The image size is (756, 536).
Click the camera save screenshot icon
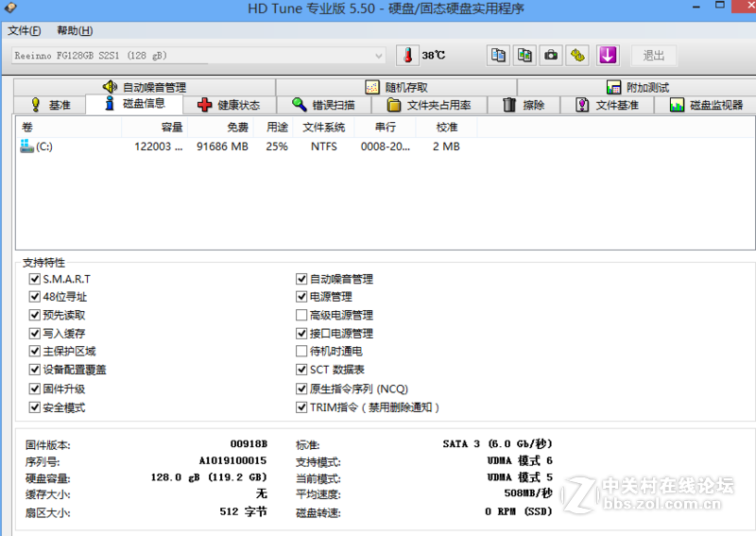[x=551, y=55]
